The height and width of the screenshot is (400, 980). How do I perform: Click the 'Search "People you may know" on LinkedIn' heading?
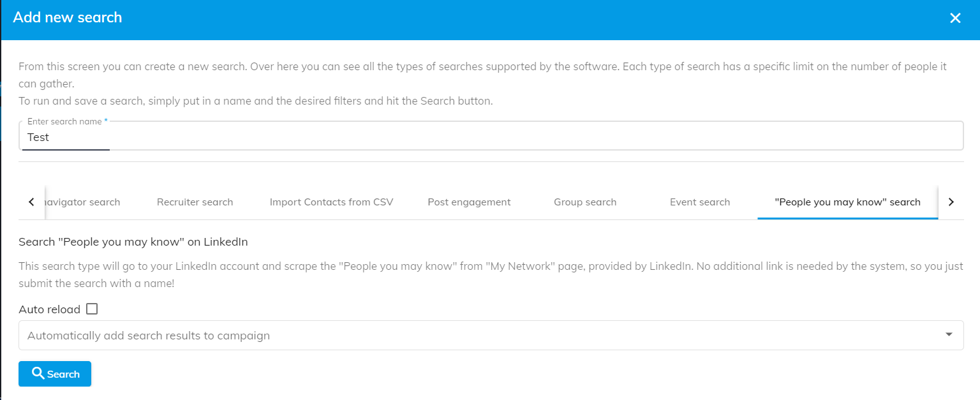pos(133,242)
